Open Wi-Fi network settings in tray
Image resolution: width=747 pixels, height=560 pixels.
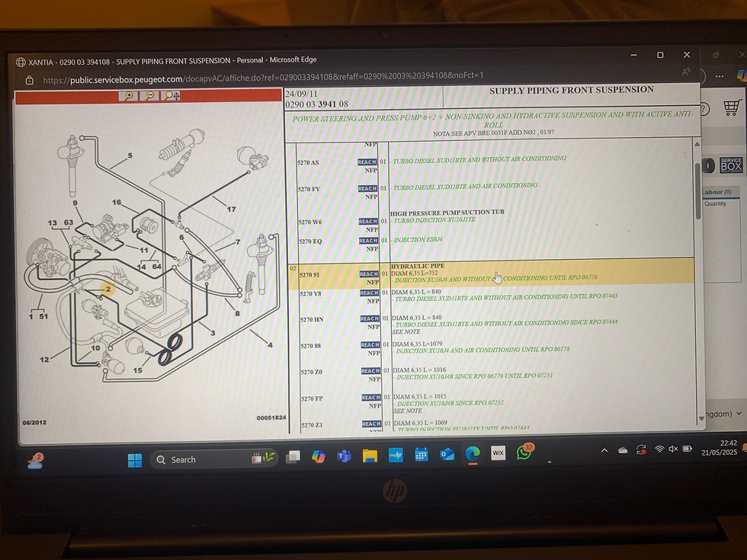tap(660, 449)
